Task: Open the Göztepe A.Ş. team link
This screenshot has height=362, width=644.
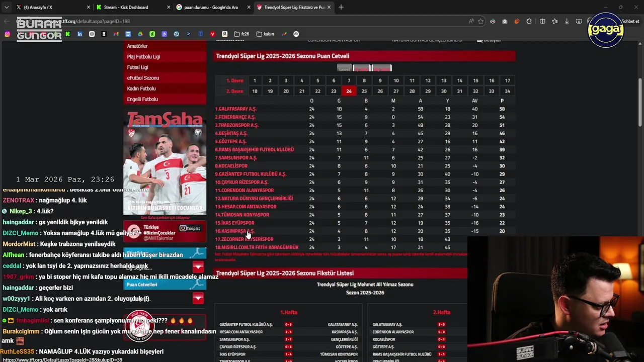Action: [230, 142]
